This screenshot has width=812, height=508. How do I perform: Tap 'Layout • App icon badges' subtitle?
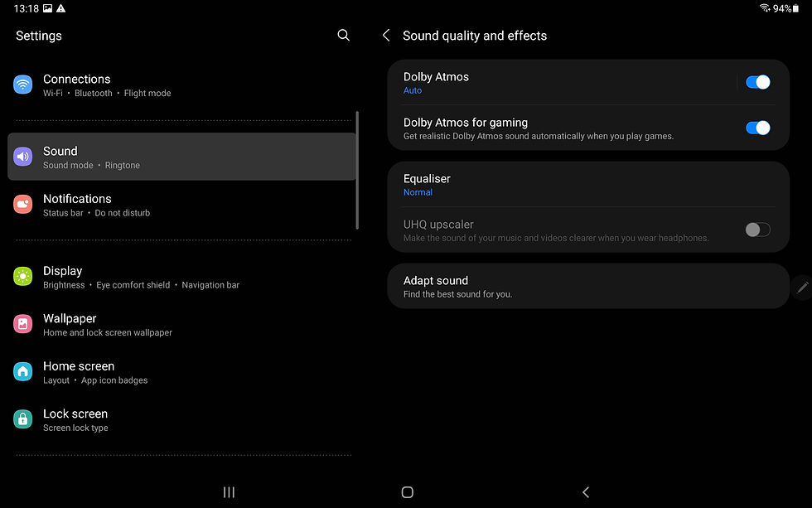95,380
